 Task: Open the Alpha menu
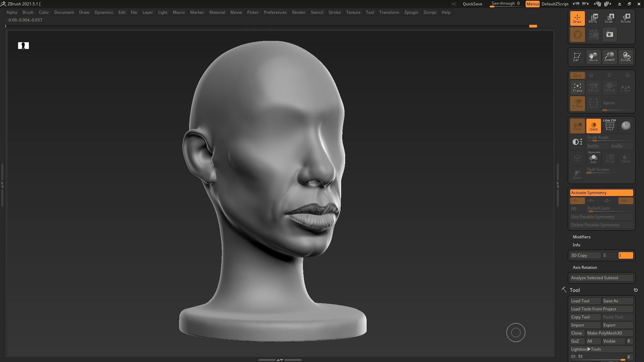coord(12,12)
